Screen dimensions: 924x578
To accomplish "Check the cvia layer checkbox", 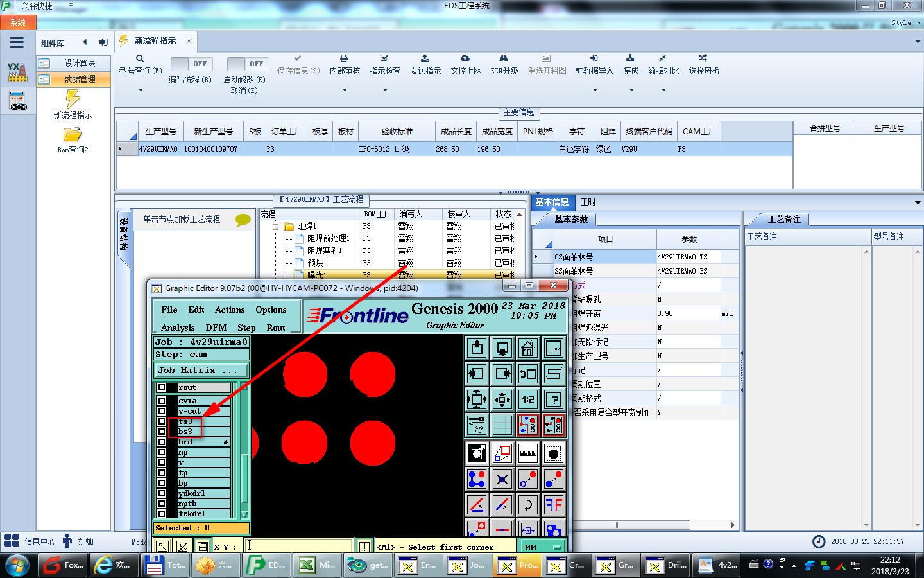I will tap(162, 401).
